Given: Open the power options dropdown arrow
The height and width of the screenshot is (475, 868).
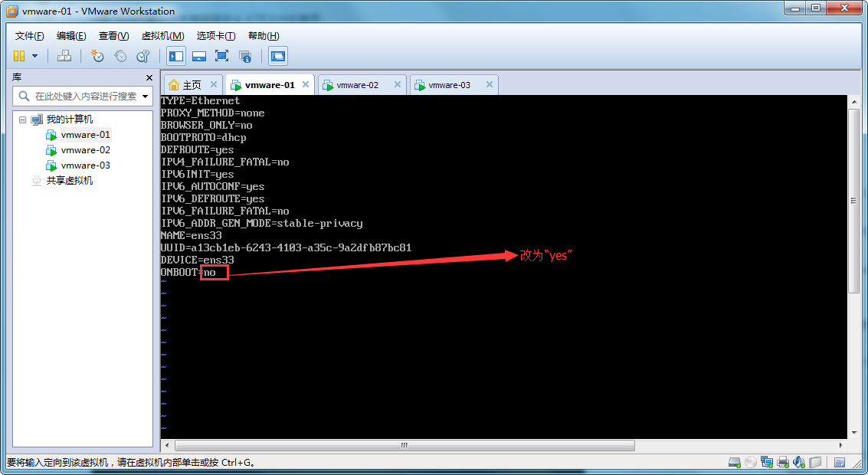Looking at the screenshot, I should click(35, 56).
